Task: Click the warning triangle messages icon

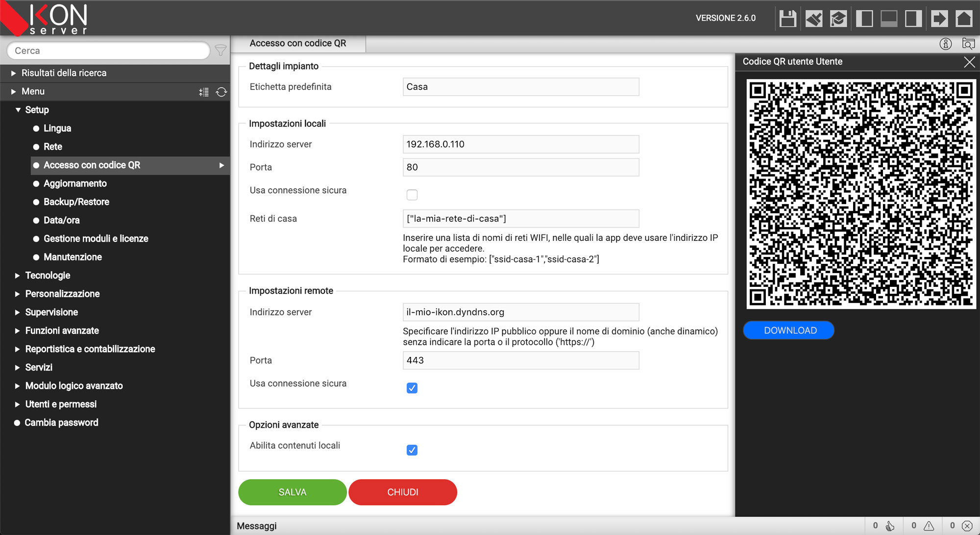Action: [929, 526]
